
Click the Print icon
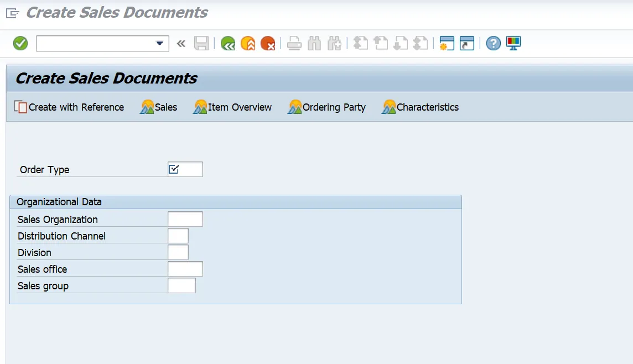point(293,43)
